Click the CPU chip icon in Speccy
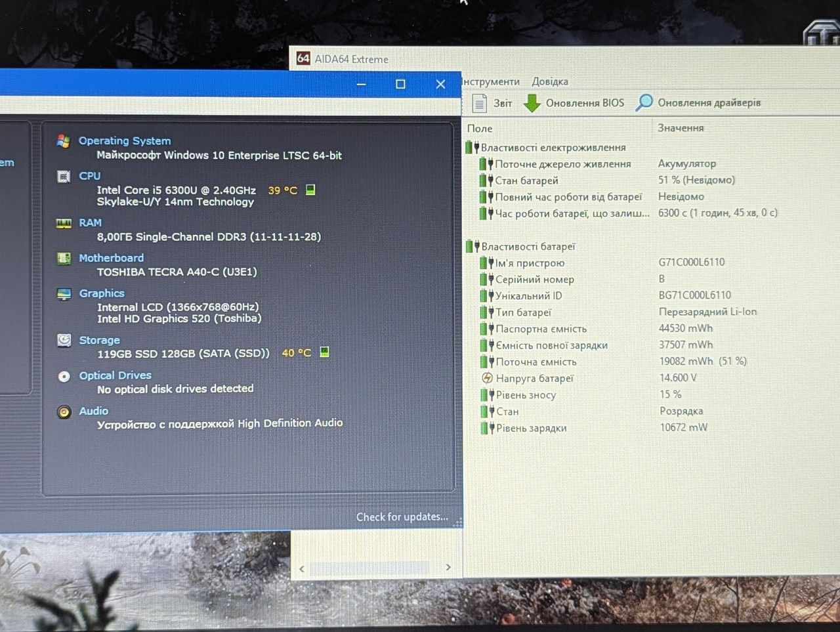Image resolution: width=840 pixels, height=632 pixels. [64, 177]
